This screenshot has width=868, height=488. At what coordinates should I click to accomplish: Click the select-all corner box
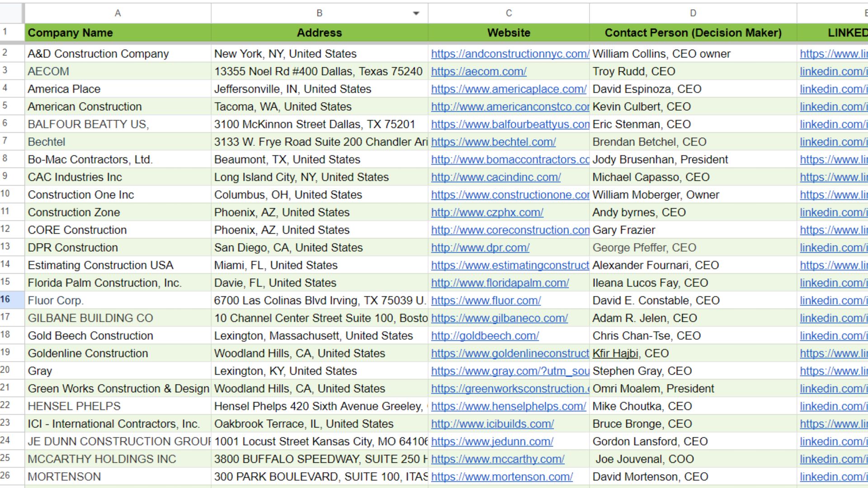[x=12, y=14]
